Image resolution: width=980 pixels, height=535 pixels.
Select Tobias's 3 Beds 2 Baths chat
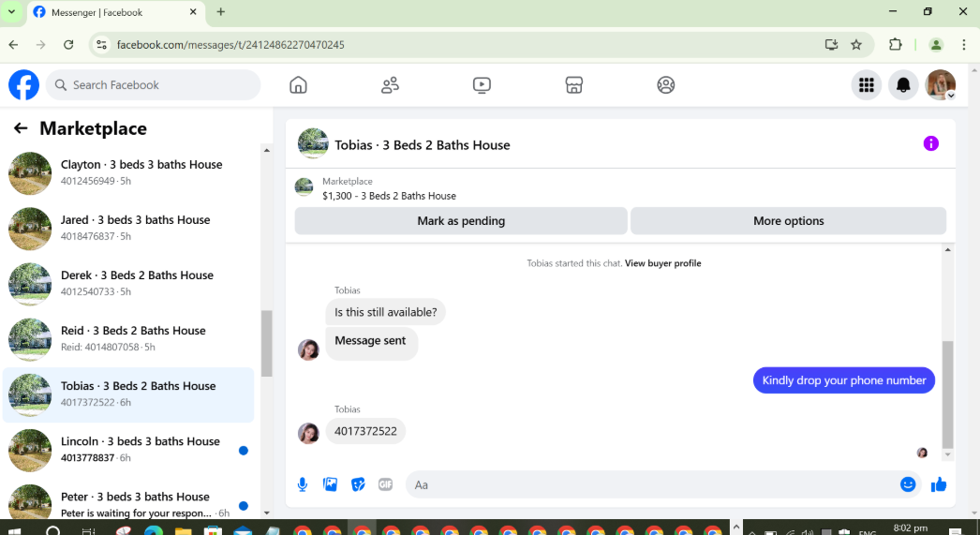coord(128,394)
